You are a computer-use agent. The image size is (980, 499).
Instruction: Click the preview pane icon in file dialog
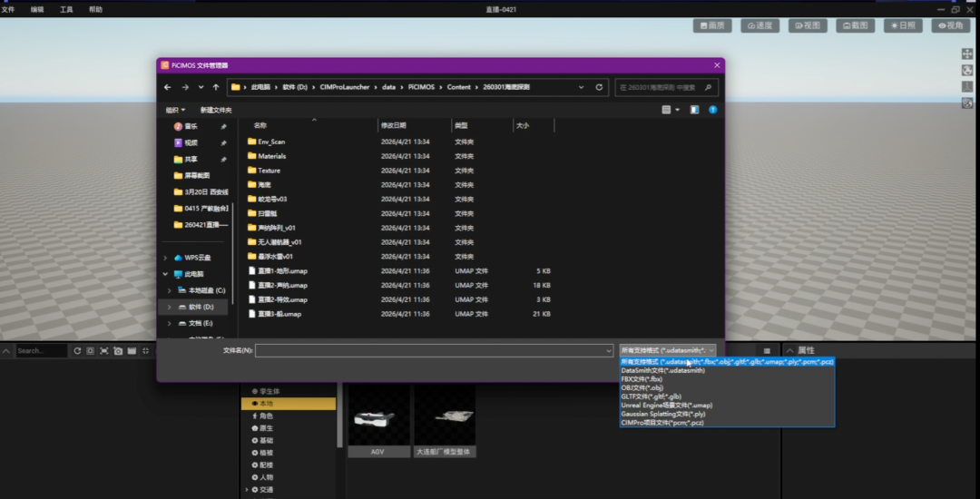point(694,110)
